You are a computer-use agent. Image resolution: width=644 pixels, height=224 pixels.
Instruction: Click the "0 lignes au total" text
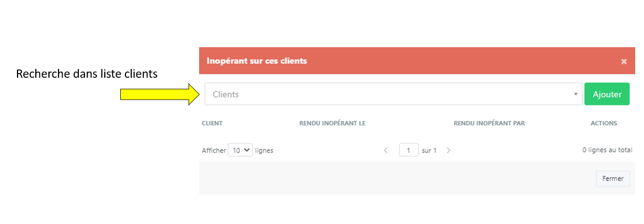[607, 150]
